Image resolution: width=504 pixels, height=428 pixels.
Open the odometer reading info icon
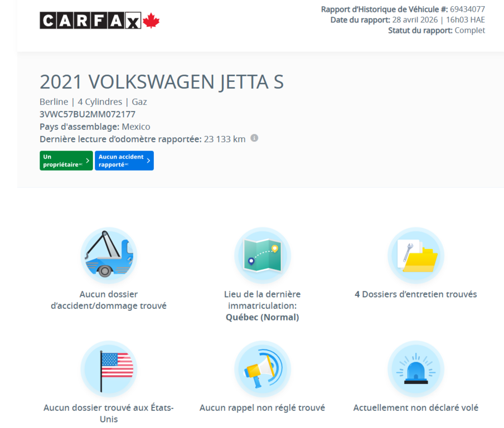(x=254, y=138)
